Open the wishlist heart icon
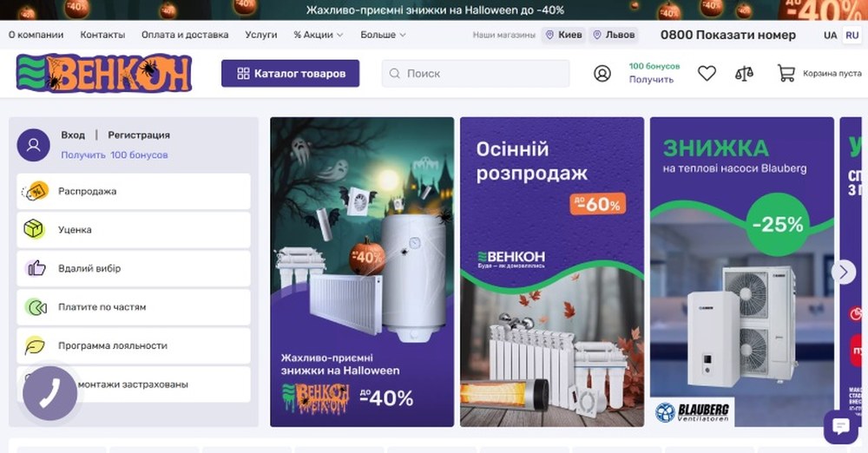The image size is (868, 453). [x=707, y=73]
